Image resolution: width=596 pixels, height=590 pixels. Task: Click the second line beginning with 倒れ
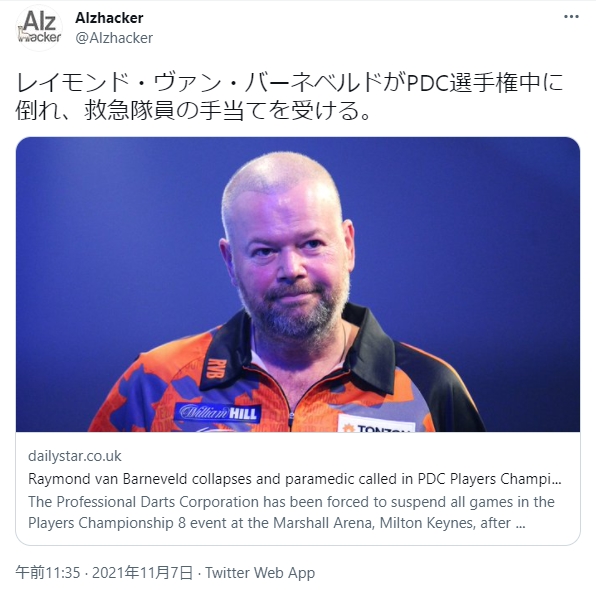(x=193, y=111)
